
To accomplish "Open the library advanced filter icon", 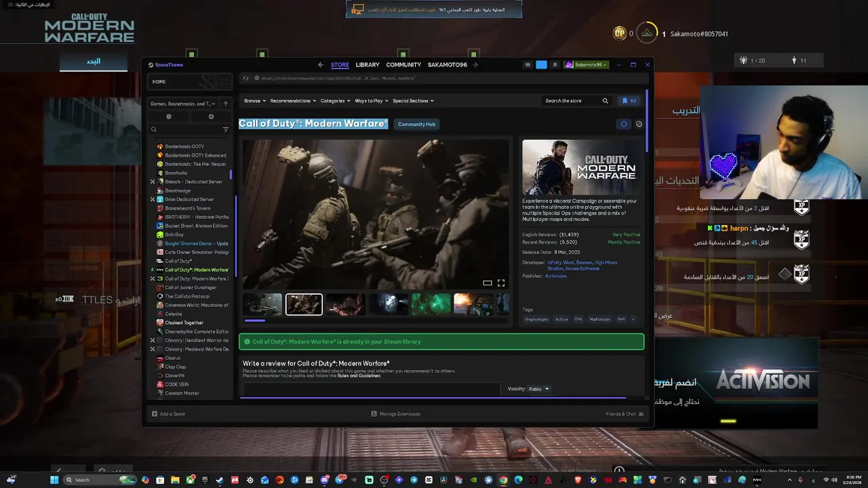I will point(226,129).
